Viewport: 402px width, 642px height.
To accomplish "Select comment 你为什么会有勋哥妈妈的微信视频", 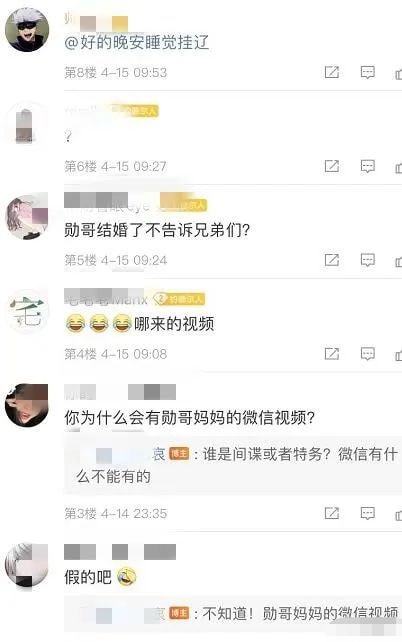I will coord(190,417).
